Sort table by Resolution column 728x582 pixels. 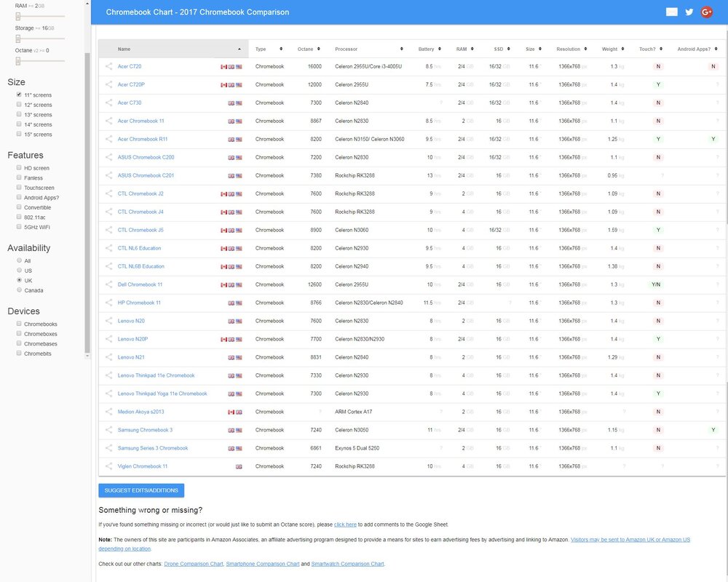pyautogui.click(x=571, y=49)
